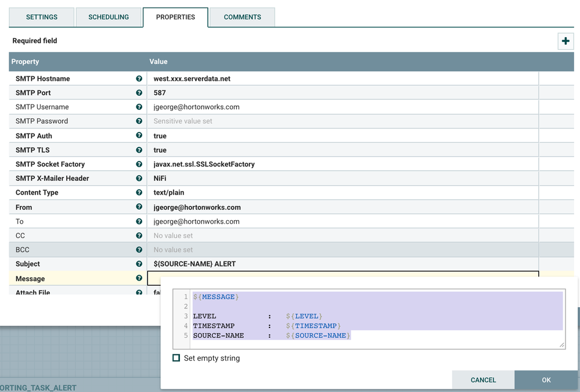The width and height of the screenshot is (580, 392).
Task: Go to the Comments tab
Action: (x=242, y=17)
